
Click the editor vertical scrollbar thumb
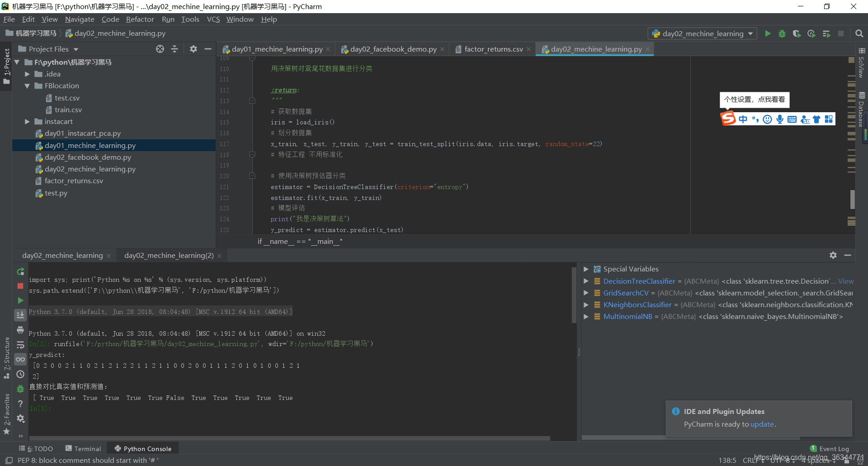pyautogui.click(x=852, y=200)
